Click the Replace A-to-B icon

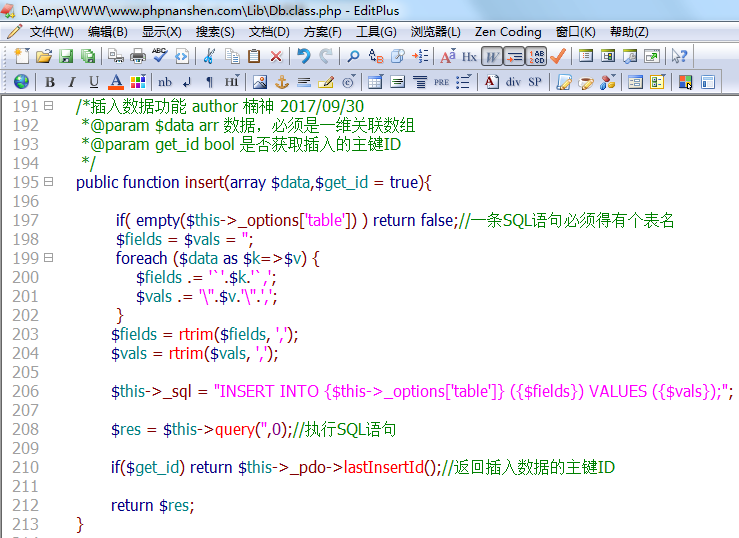click(376, 57)
